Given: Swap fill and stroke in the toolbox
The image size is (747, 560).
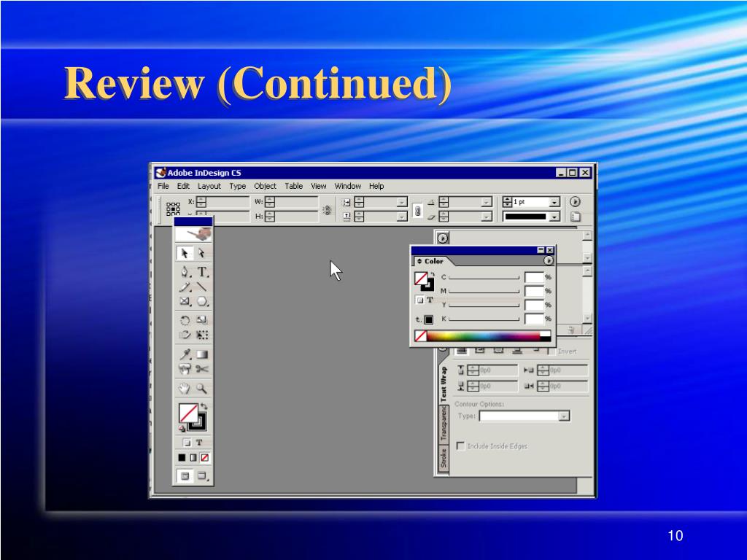Looking at the screenshot, I should (x=204, y=406).
